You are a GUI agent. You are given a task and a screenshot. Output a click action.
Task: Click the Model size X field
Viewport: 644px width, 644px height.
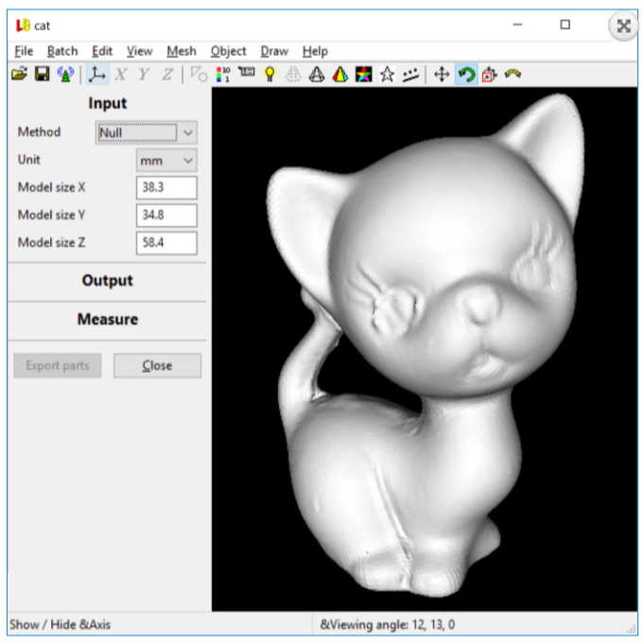click(166, 187)
